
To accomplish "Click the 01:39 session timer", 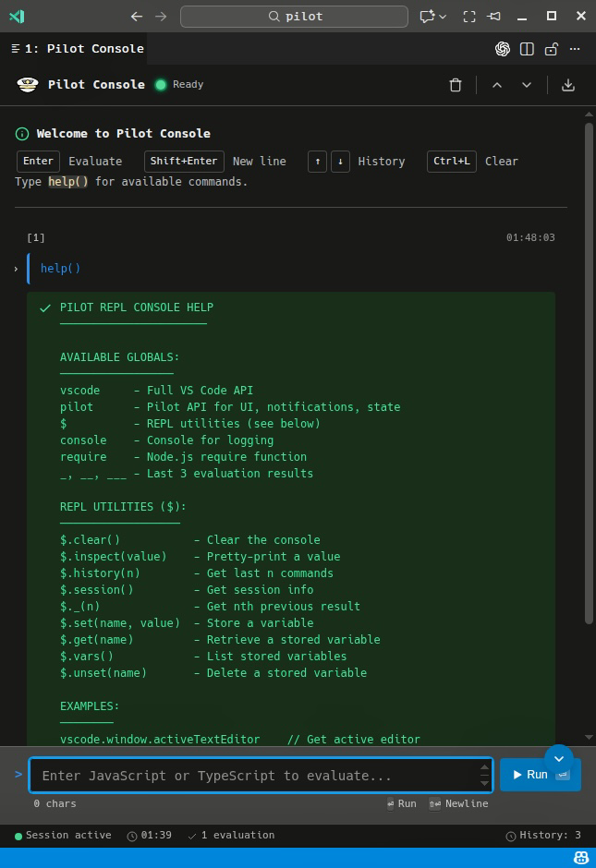I will [x=149, y=836].
